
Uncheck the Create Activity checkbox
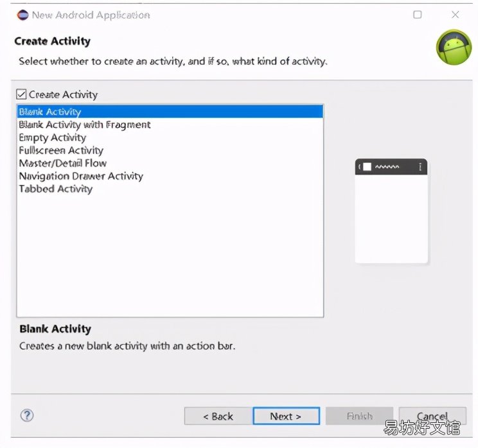(21, 94)
